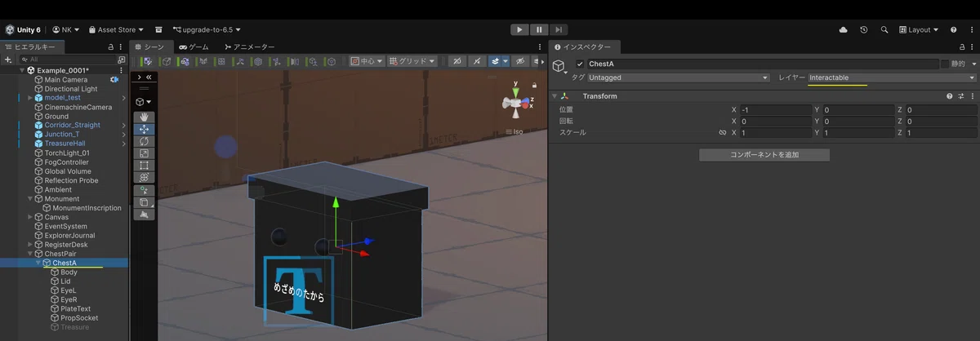
Task: Open the NK account dropdown
Action: 65,29
